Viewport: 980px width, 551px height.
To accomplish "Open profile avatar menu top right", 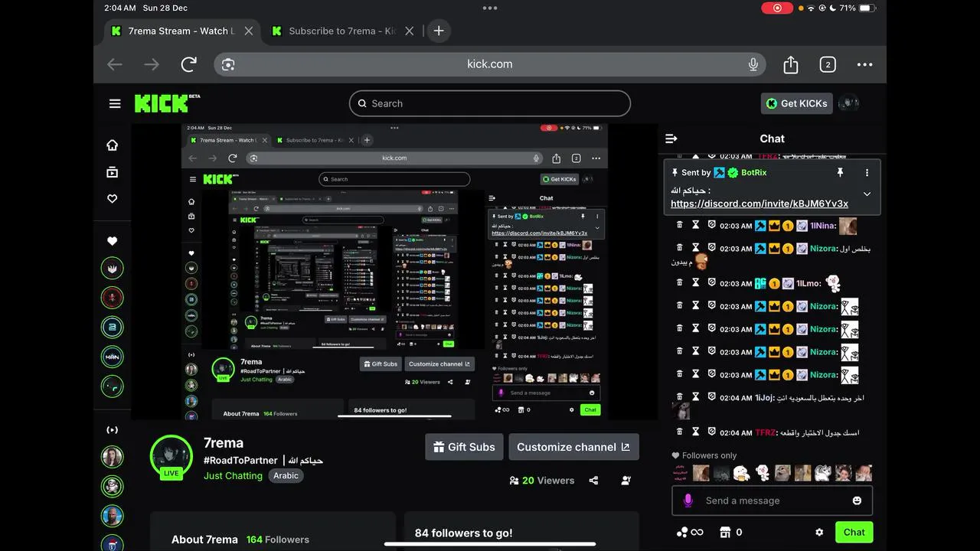I will tap(848, 103).
